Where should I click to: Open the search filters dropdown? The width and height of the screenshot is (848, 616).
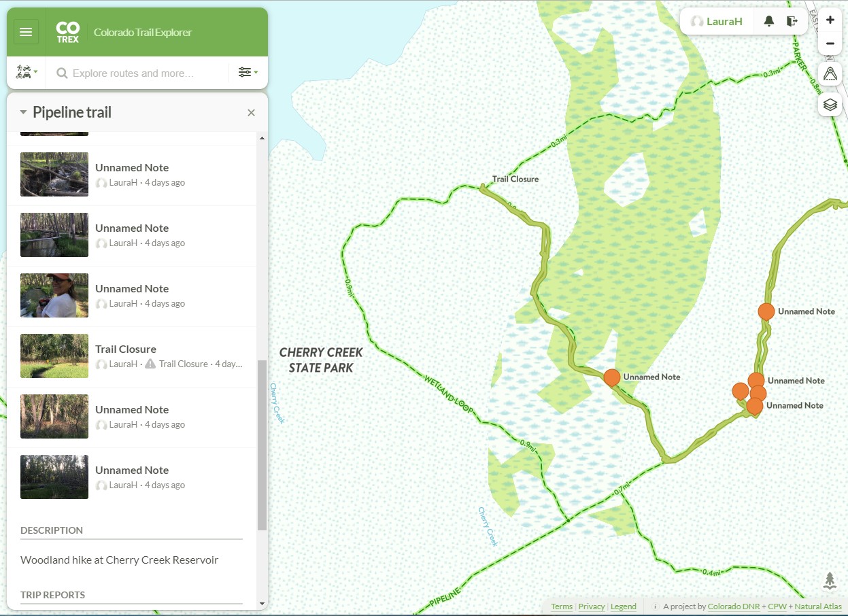coord(248,73)
